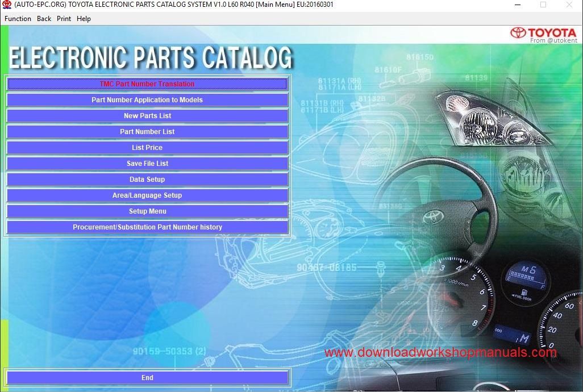Open Procurement/Substitution Part Number history
This screenshot has height=392, width=583.
pyautogui.click(x=147, y=227)
